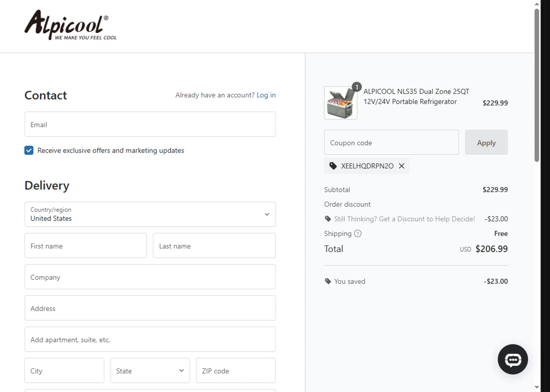This screenshot has height=392, width=550.
Task: Click the $206.99 total amount
Action: [491, 249]
